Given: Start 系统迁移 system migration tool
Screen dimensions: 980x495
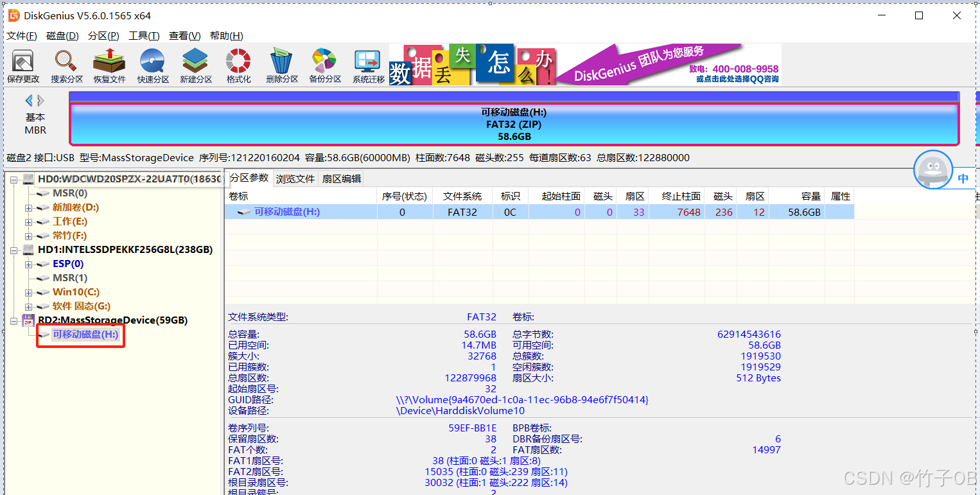Looking at the screenshot, I should 367,64.
